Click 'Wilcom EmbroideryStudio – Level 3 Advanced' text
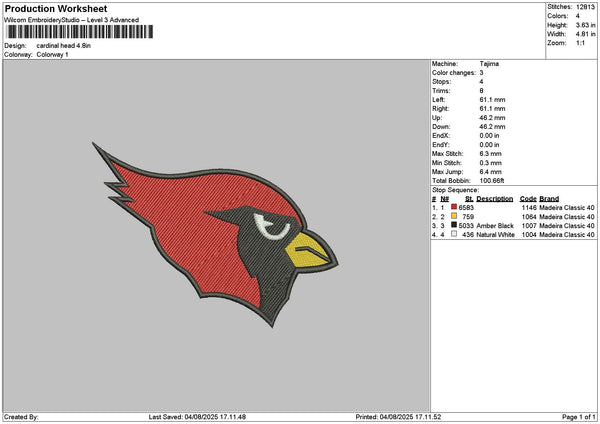Screen dimensions: 600x424 tap(72, 20)
